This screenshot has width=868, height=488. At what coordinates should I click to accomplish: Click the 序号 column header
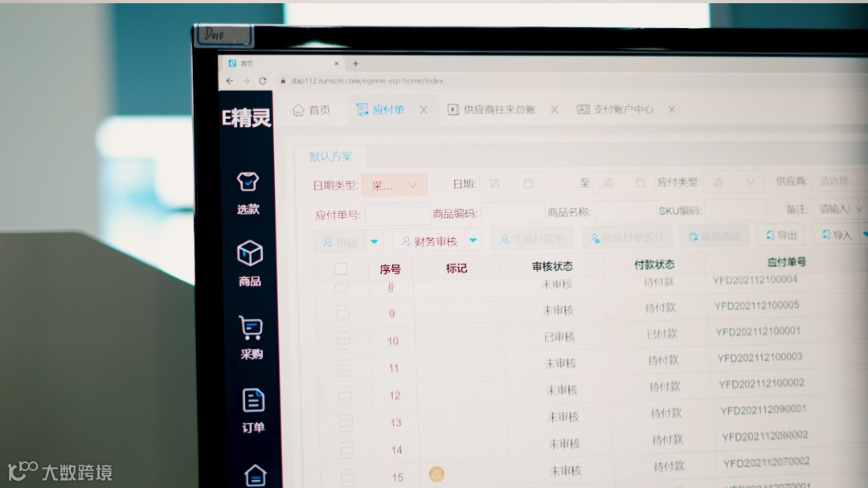tap(390, 269)
